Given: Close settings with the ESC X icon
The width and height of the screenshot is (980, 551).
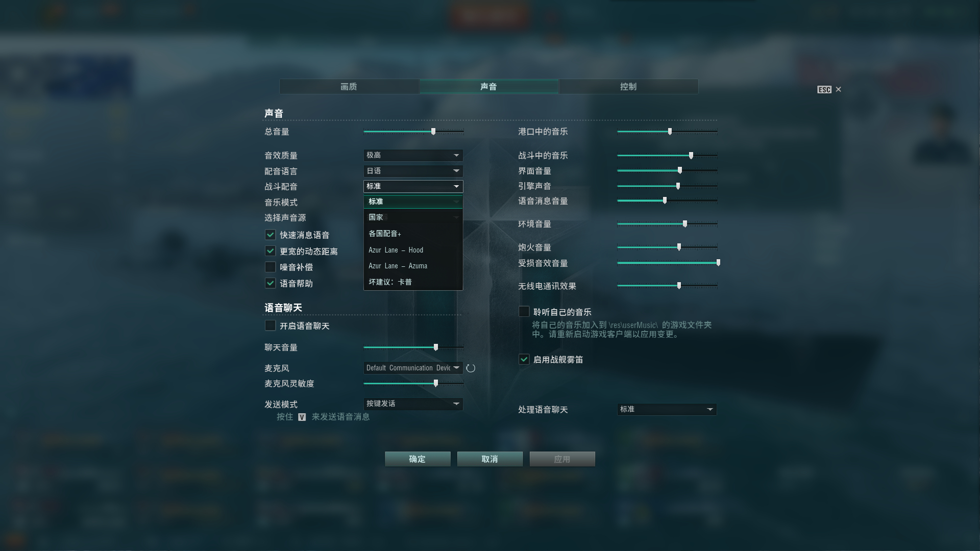Looking at the screenshot, I should pos(838,90).
